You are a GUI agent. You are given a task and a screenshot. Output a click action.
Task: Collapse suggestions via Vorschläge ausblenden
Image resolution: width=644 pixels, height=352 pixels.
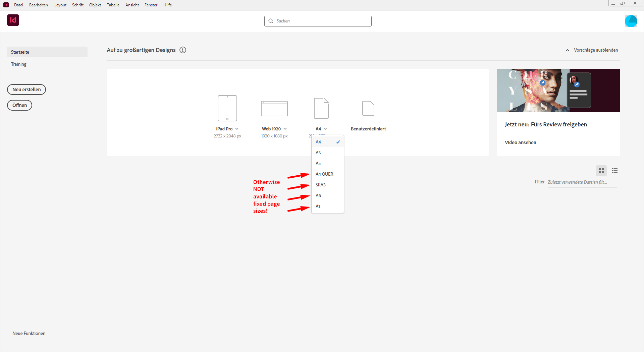pyautogui.click(x=596, y=50)
